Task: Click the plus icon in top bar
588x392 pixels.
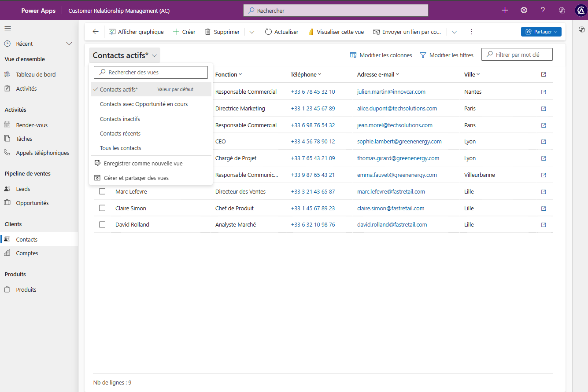Action: point(505,11)
